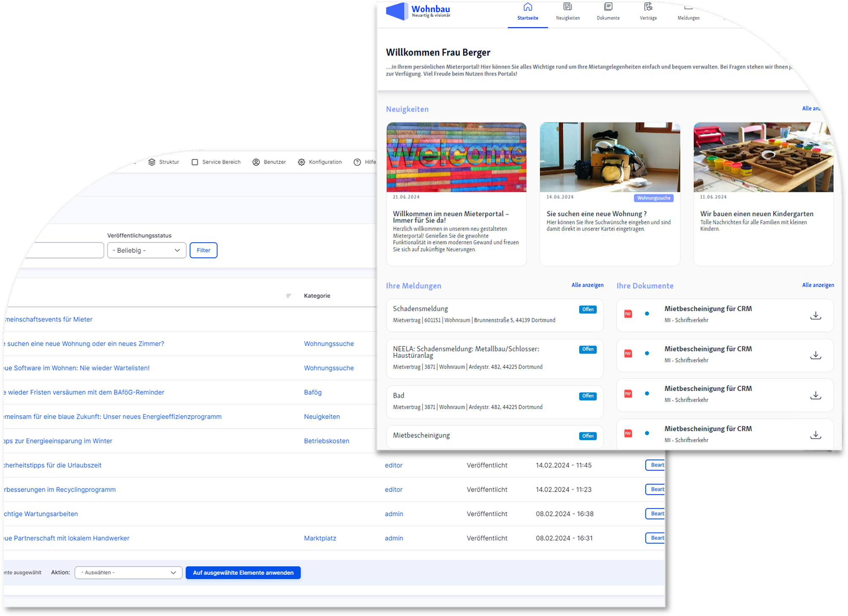The image size is (848, 616).
Task: Click the Startseite home icon
Action: pos(528,7)
